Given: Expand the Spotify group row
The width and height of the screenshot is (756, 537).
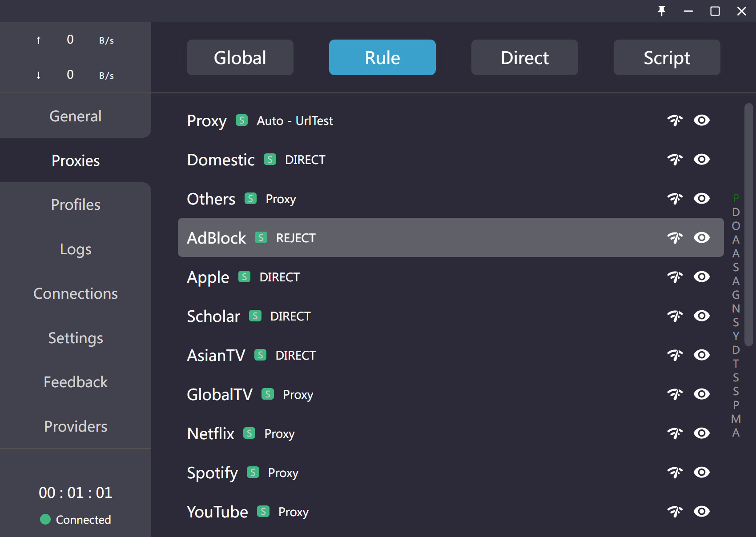Looking at the screenshot, I should [x=451, y=473].
